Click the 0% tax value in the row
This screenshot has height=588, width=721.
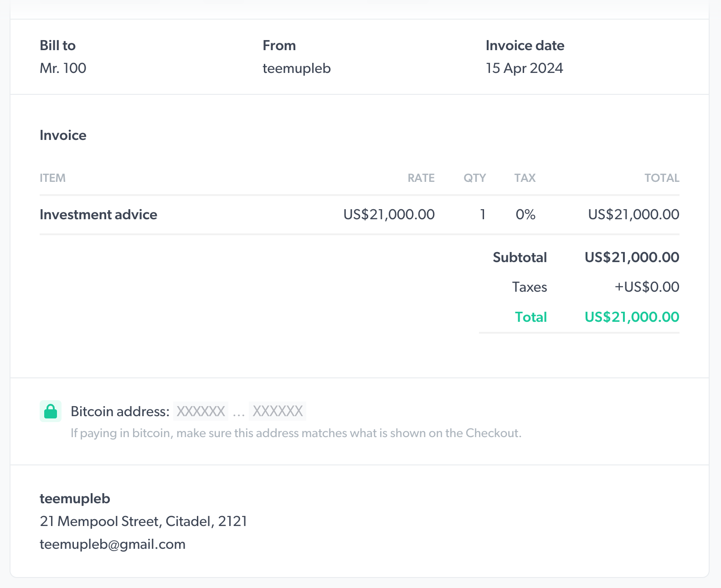point(525,215)
